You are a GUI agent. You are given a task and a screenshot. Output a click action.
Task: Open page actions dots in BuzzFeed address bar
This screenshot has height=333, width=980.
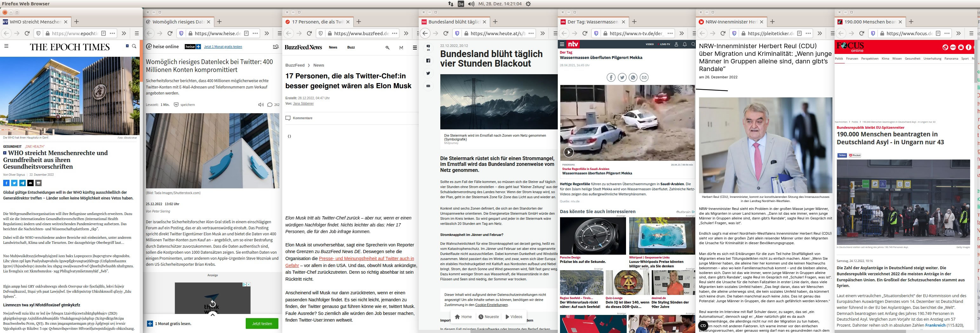pyautogui.click(x=395, y=33)
